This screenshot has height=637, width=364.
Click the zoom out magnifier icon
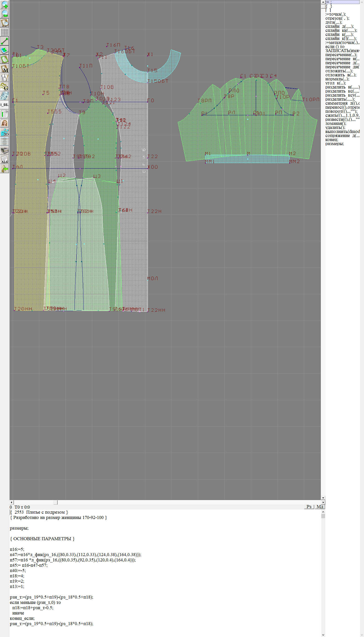tap(5, 14)
